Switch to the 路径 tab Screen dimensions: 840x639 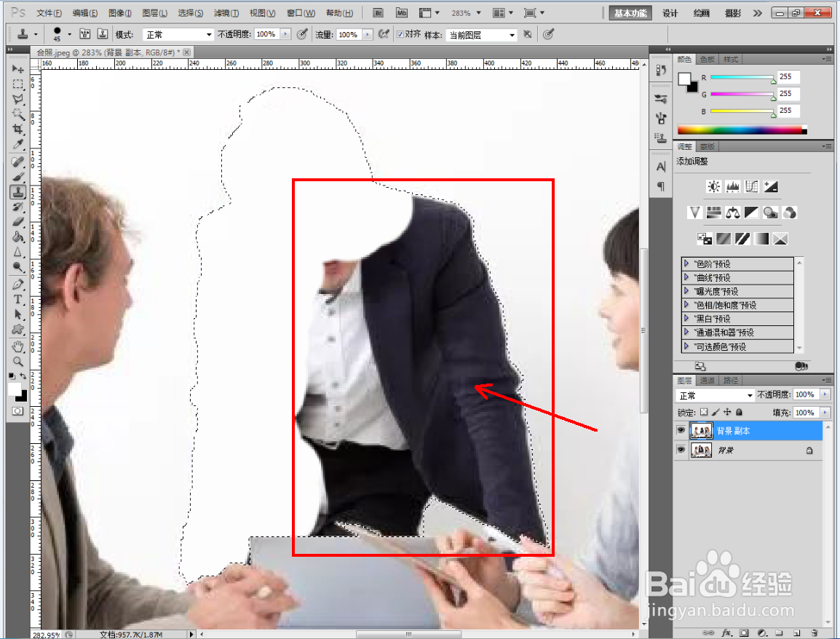pos(730,381)
